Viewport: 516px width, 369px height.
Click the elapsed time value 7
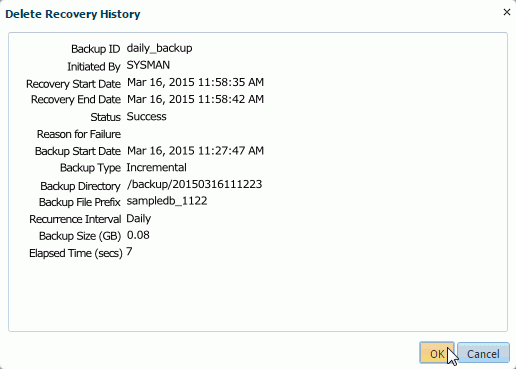(x=129, y=252)
